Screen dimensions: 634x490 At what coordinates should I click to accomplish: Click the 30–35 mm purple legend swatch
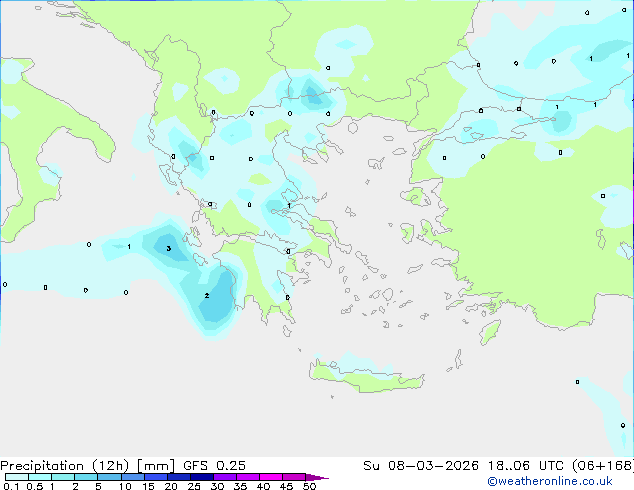[x=224, y=477]
